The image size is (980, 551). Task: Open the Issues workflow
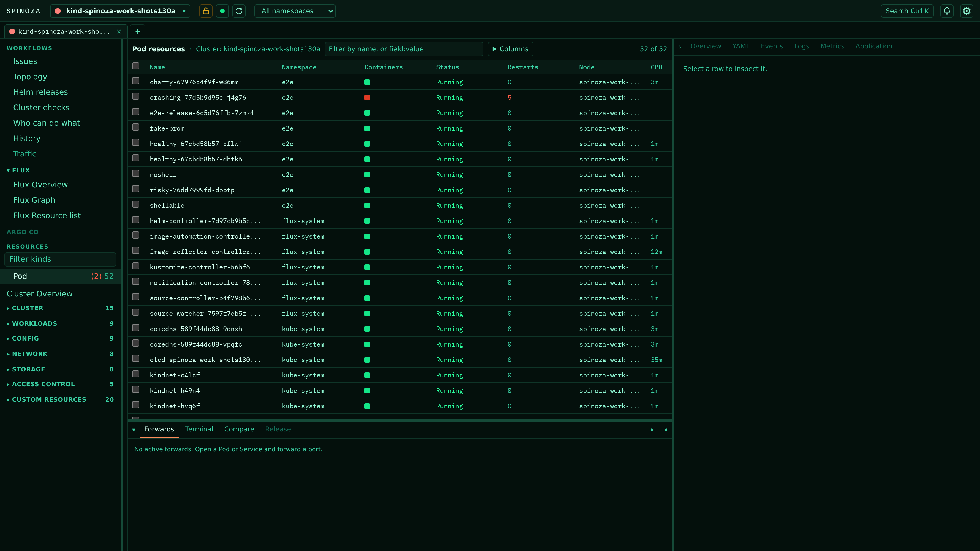(25, 61)
